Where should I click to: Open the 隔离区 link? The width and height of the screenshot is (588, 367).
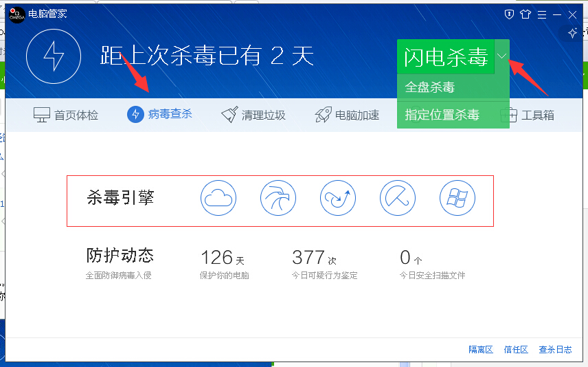pyautogui.click(x=480, y=349)
